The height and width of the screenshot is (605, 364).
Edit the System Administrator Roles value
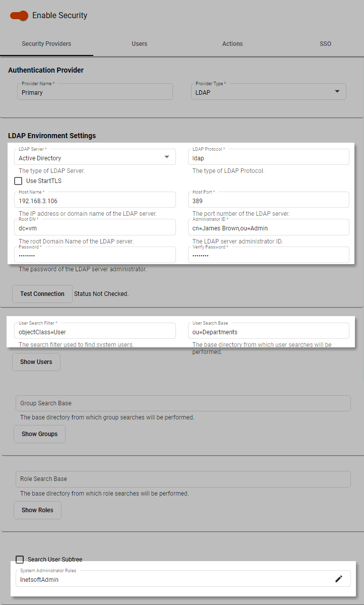(339, 578)
